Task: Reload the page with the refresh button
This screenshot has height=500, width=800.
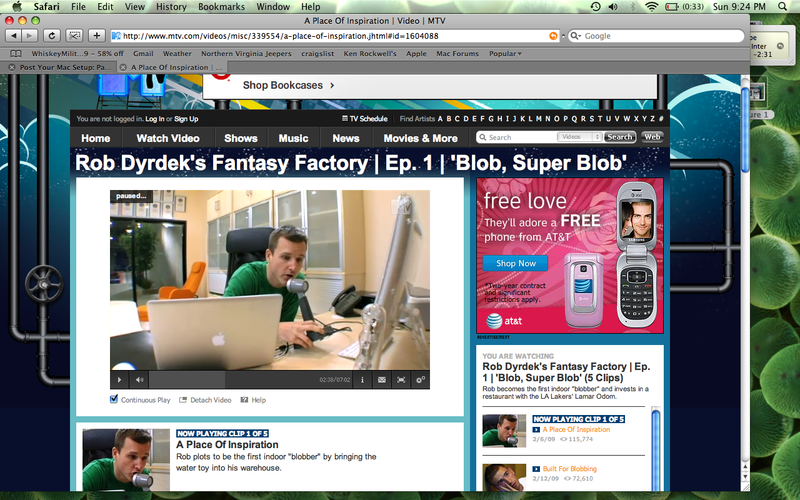Action: coord(52,36)
